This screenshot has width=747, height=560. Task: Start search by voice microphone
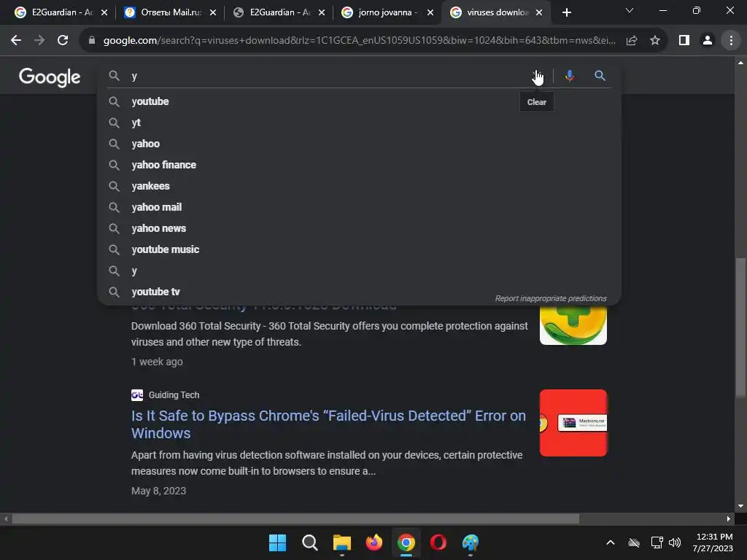[569, 76]
